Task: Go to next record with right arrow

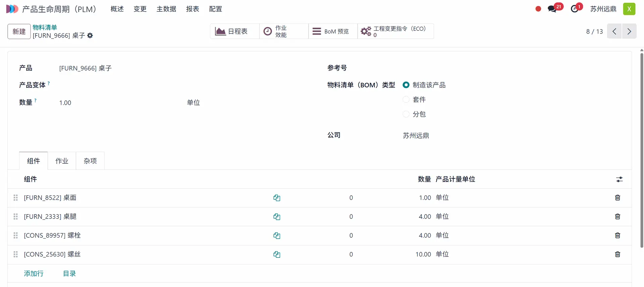Action: coord(629,32)
